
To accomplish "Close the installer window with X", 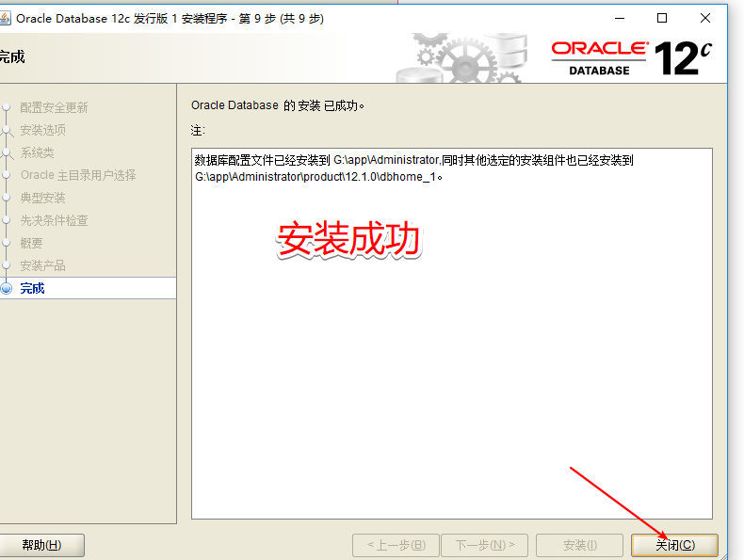I will (x=705, y=19).
